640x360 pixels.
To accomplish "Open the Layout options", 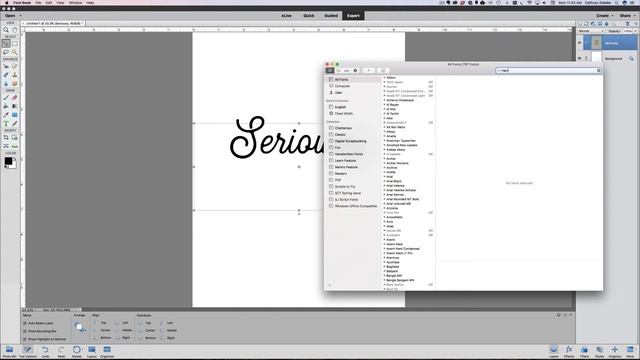I will (x=92, y=351).
